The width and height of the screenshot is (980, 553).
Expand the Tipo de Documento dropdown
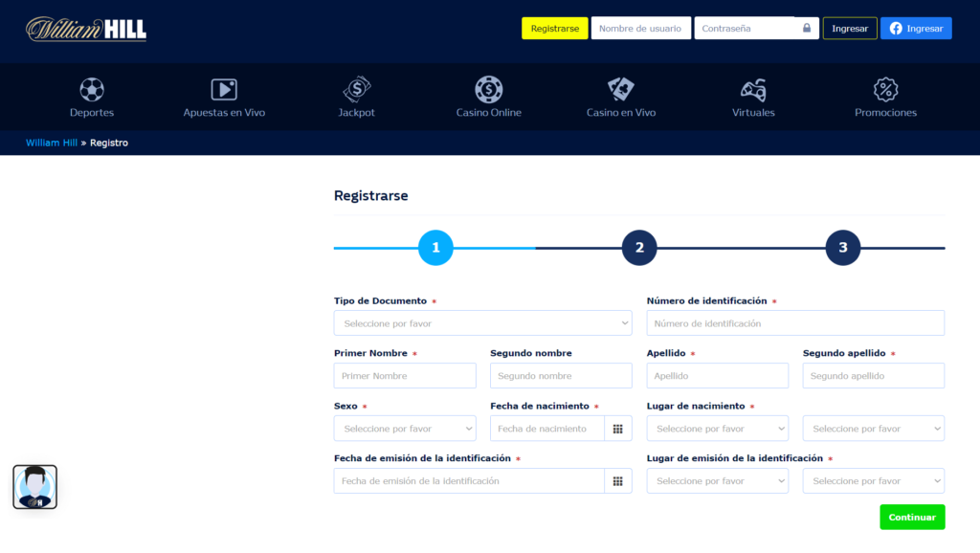[x=482, y=323]
